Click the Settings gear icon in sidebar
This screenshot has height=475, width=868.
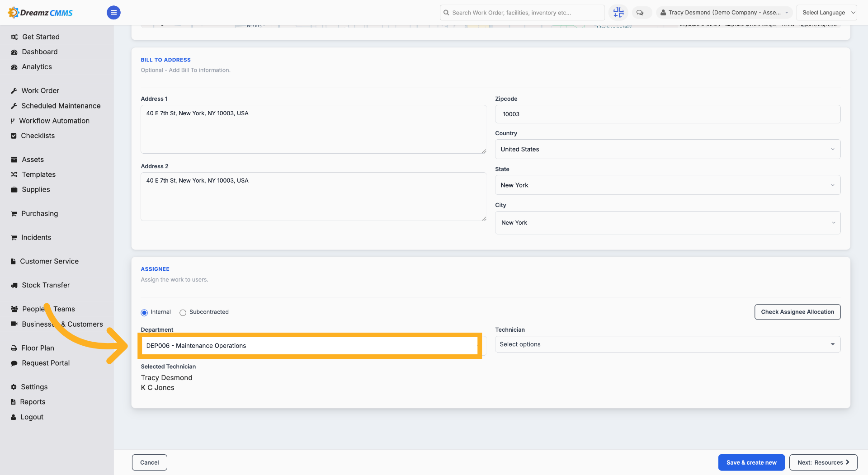14,387
